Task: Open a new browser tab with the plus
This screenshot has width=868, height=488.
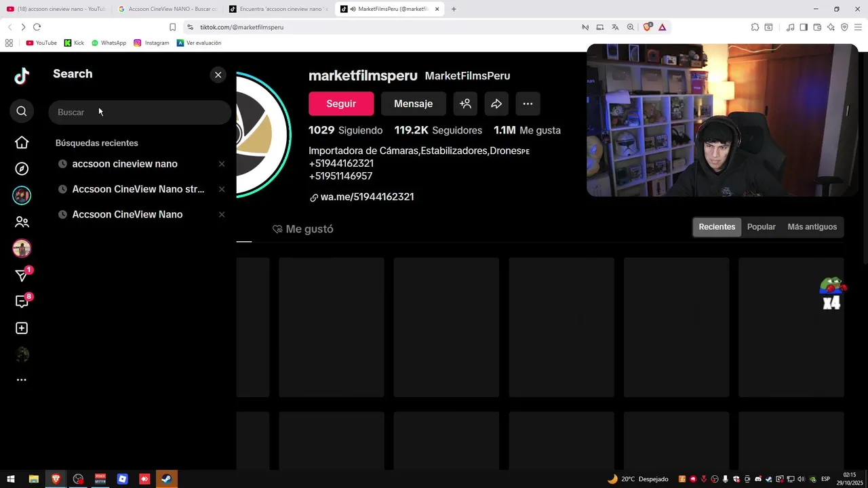Action: click(454, 9)
